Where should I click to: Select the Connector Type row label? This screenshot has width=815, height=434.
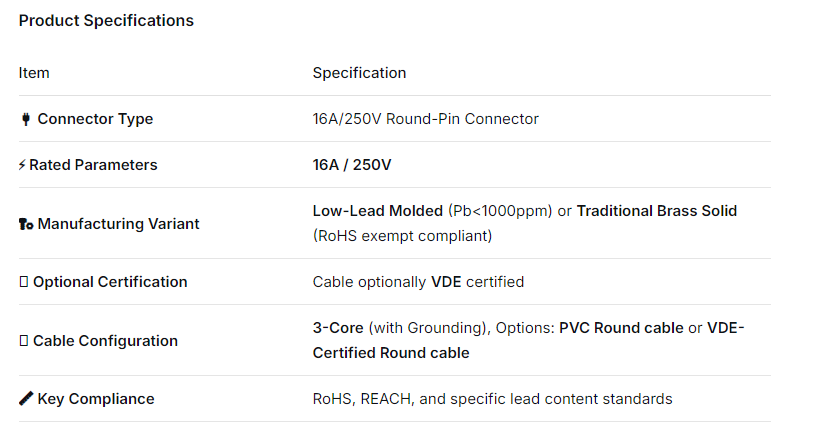95,119
